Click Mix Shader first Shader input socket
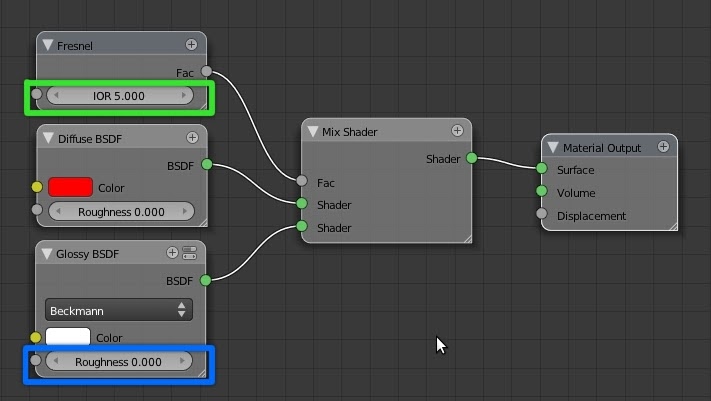 (302, 203)
